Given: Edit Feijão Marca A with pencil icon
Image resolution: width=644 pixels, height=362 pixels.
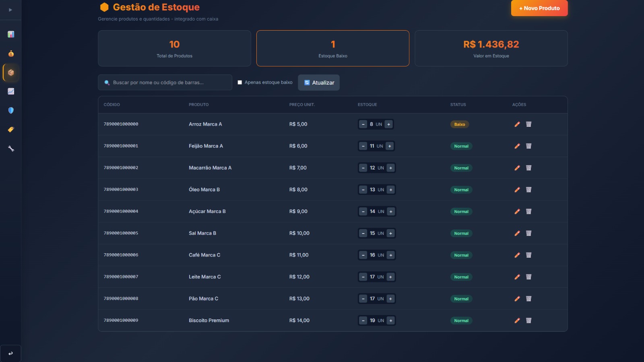Looking at the screenshot, I should tap(517, 146).
